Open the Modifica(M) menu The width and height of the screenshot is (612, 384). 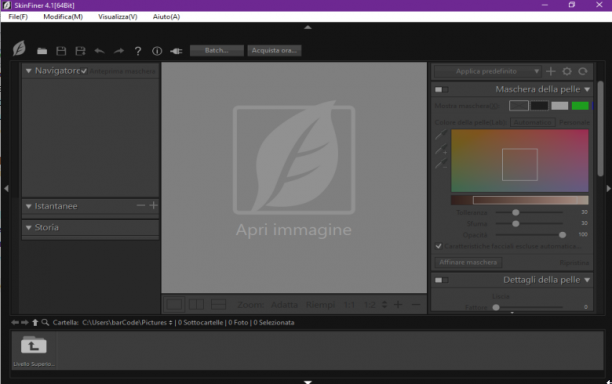63,17
